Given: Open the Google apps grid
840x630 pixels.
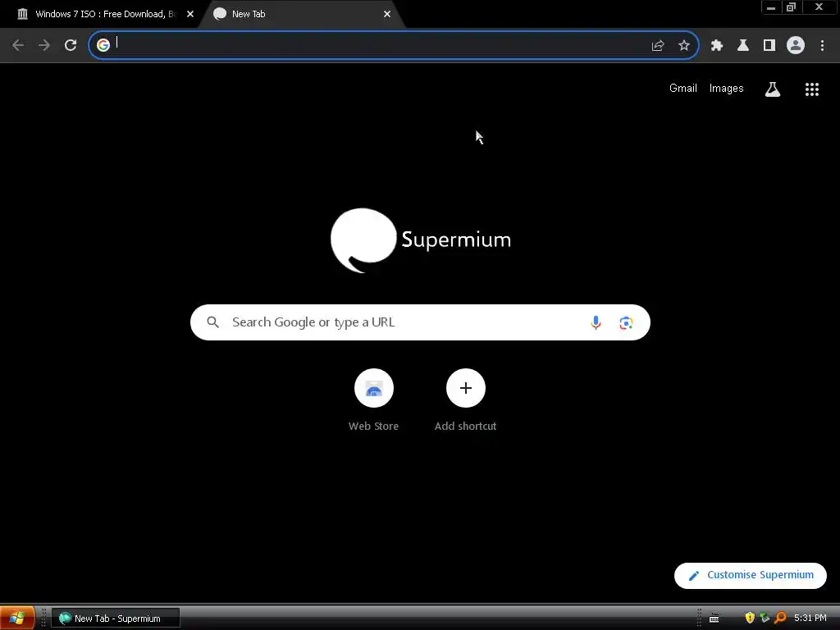Looking at the screenshot, I should click(x=812, y=89).
